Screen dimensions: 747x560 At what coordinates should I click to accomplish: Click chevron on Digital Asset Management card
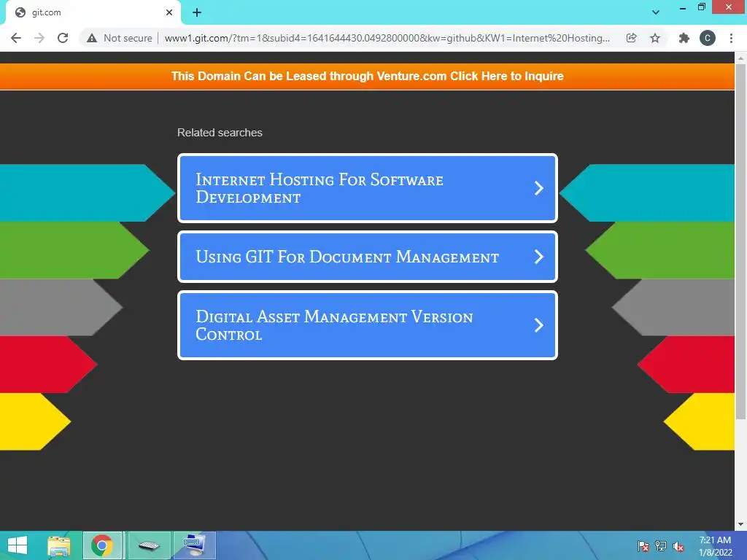click(x=539, y=325)
